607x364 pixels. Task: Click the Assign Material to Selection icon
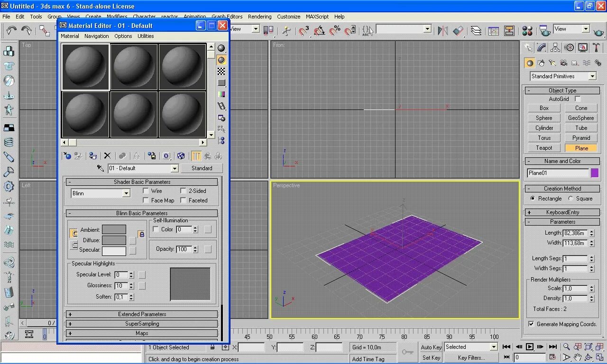tap(93, 156)
